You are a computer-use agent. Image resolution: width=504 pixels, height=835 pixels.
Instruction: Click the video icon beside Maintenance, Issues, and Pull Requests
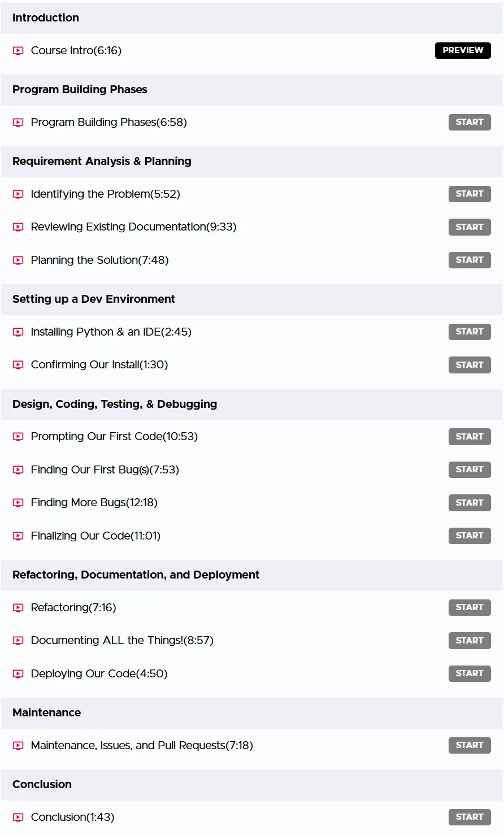click(x=18, y=746)
